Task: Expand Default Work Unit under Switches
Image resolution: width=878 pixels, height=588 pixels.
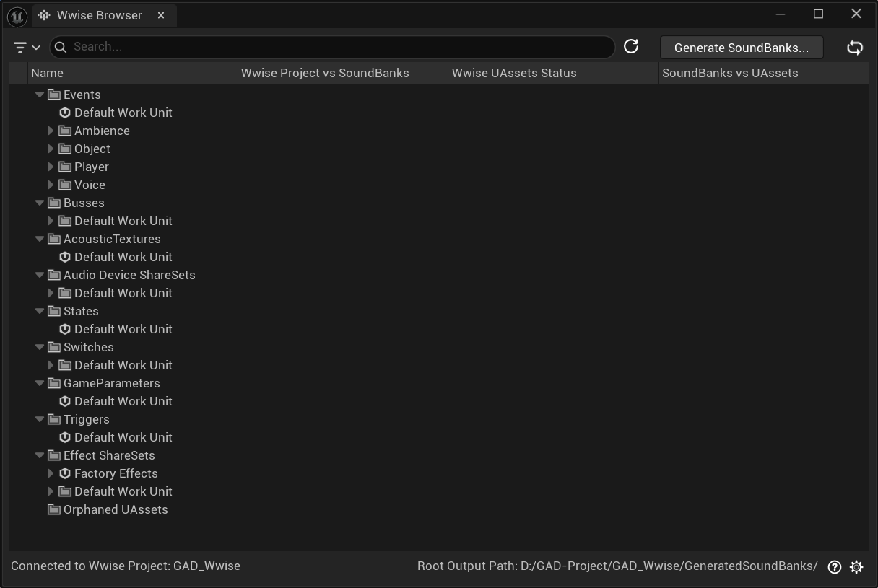Action: tap(51, 365)
